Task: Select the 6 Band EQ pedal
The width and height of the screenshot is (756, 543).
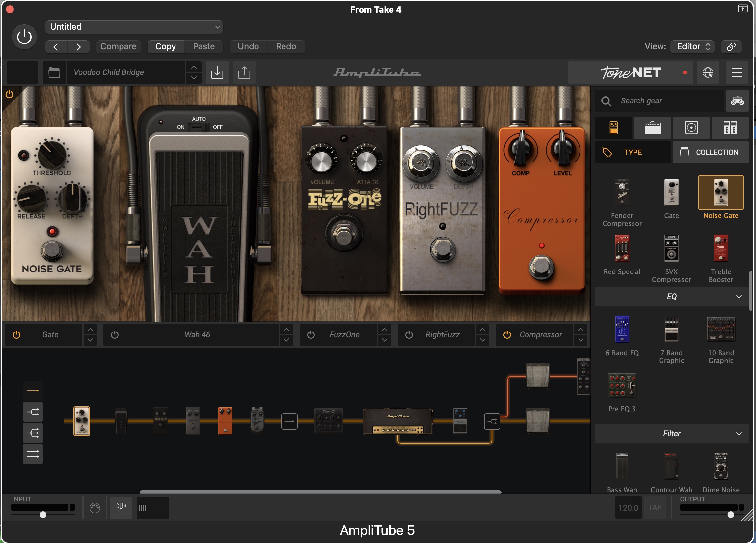Action: [x=622, y=329]
